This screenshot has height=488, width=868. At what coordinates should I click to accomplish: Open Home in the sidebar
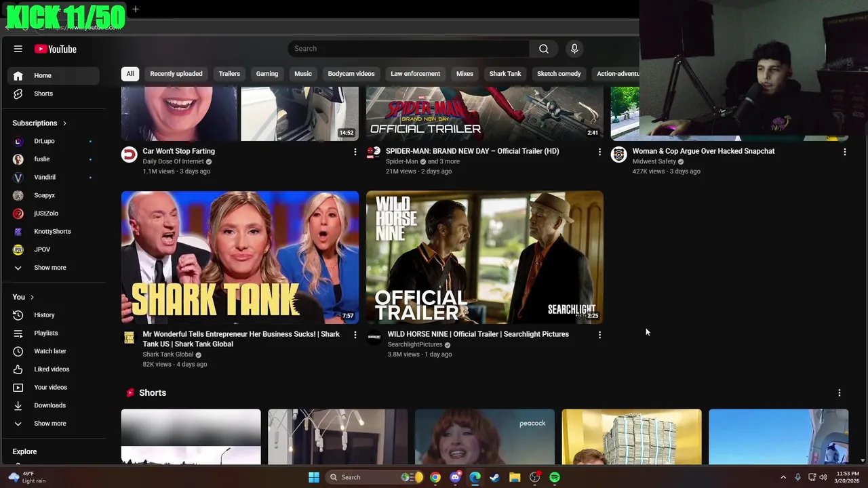(53, 75)
